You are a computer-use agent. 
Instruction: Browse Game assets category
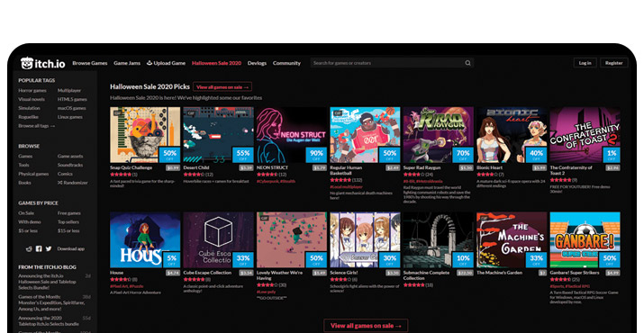pos(70,156)
